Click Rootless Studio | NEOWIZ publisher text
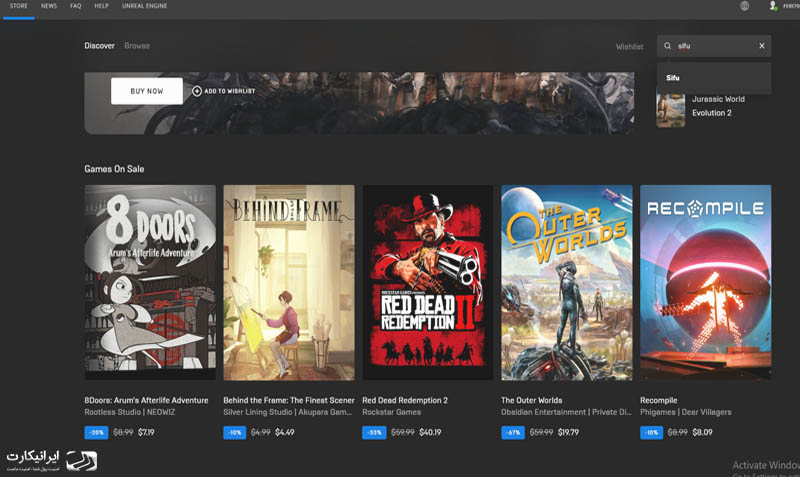 pos(130,412)
